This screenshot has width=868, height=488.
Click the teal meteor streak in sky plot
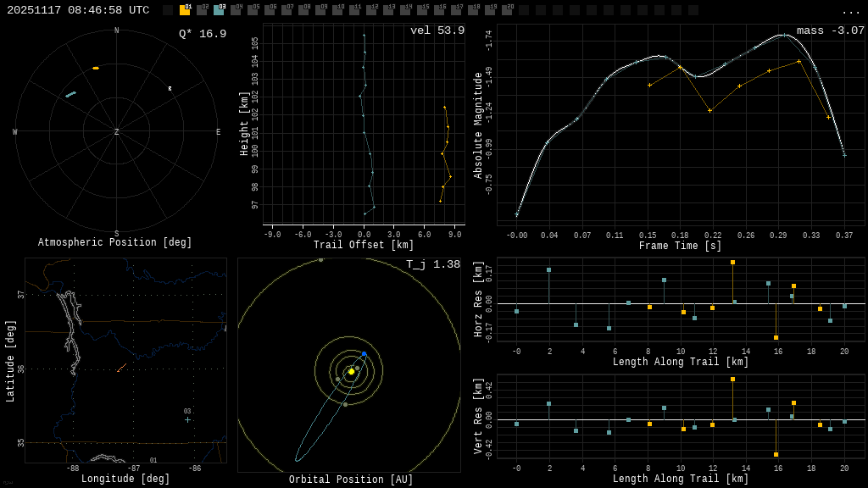click(x=70, y=94)
